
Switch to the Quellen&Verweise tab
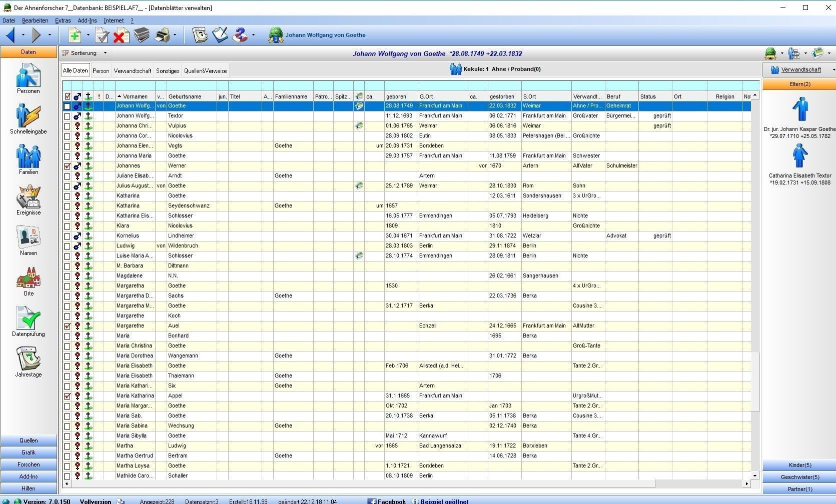[x=205, y=71]
